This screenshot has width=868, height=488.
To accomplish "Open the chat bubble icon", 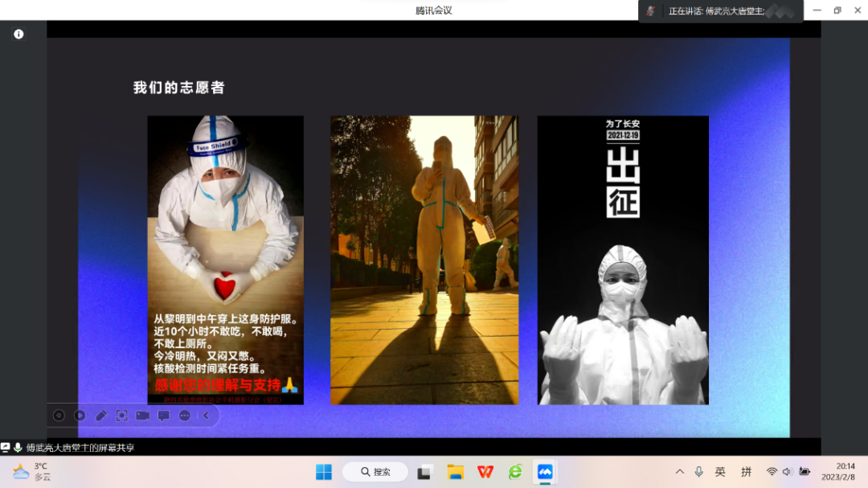I will coord(163,416).
